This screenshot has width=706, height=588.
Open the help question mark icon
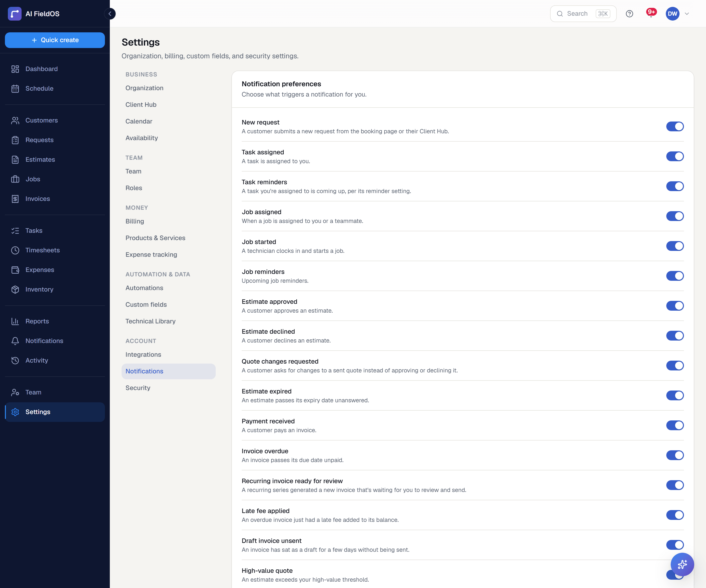(629, 14)
